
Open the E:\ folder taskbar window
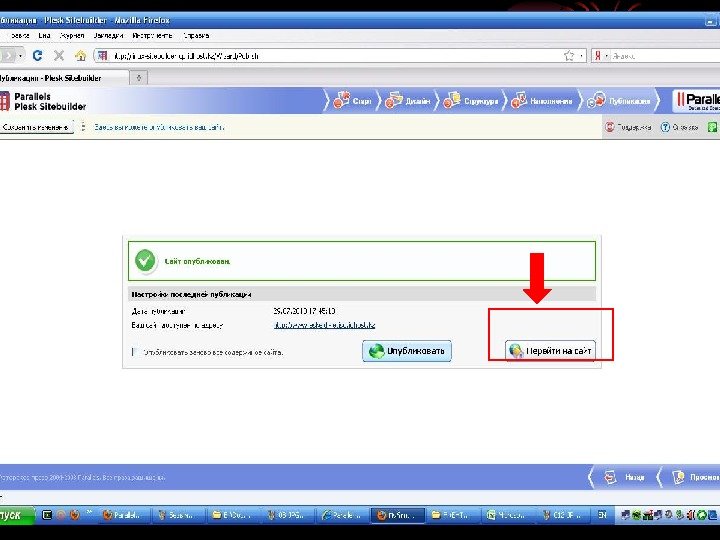233,515
